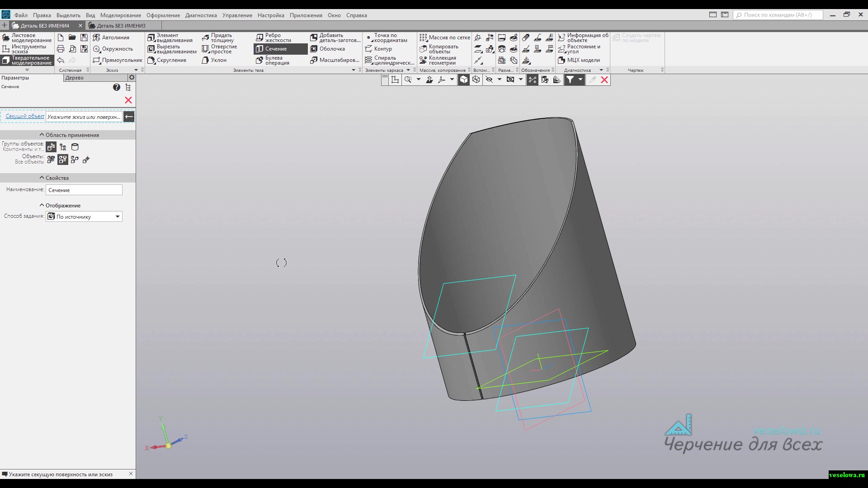The width and height of the screenshot is (868, 488).
Task: Open the hide objects eye dropdown arrow
Action: click(500, 80)
